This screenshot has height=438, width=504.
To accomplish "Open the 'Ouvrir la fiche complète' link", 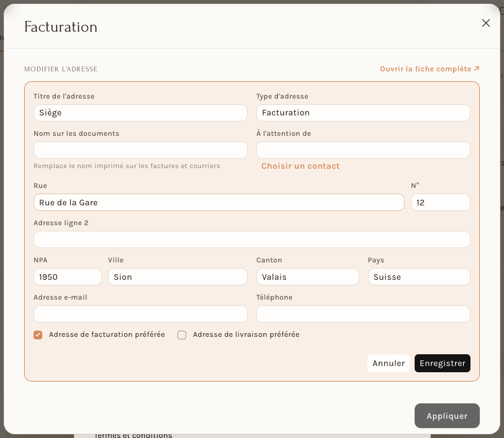I will [x=430, y=69].
